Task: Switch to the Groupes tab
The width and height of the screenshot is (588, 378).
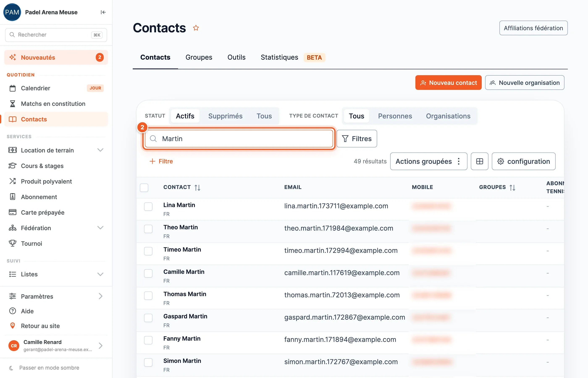Action: (x=199, y=57)
